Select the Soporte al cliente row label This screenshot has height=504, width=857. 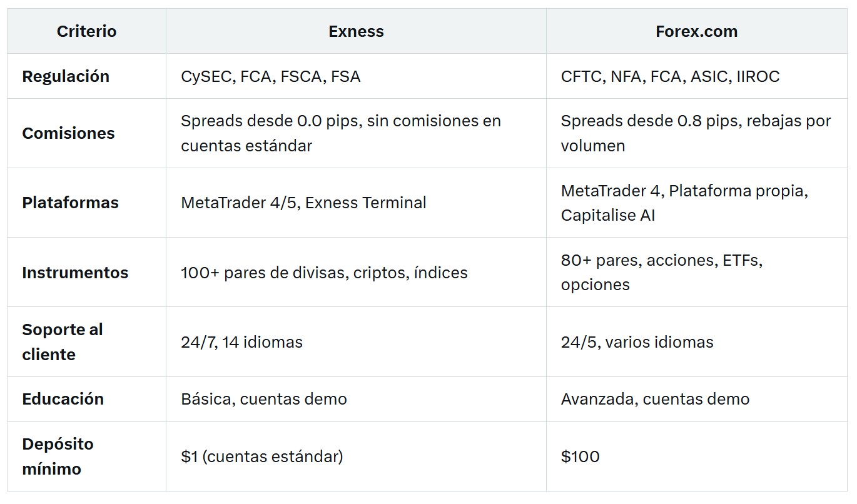coord(63,342)
